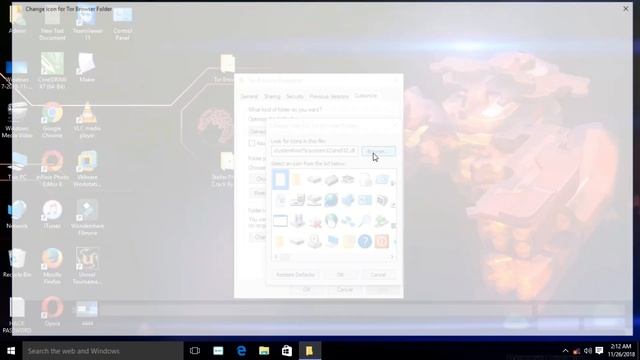Click Cancel in the Tor Browser Properties window
The width and height of the screenshot is (640, 360).
point(344,289)
